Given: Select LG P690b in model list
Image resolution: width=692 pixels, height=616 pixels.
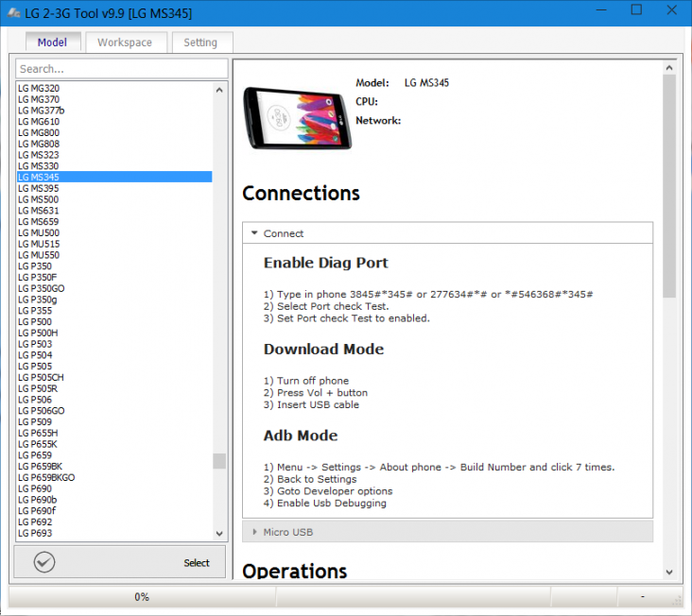Looking at the screenshot, I should pyautogui.click(x=114, y=500).
